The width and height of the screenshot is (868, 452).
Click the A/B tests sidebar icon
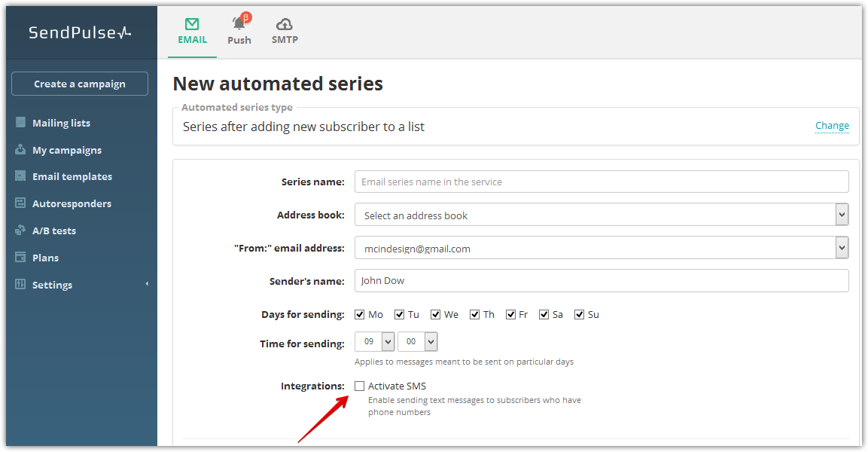tap(20, 231)
